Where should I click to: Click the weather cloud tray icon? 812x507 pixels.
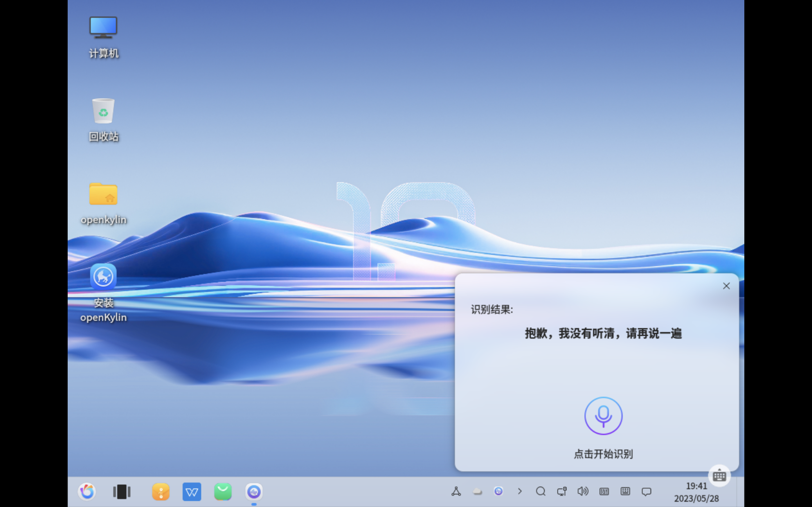pyautogui.click(x=477, y=492)
